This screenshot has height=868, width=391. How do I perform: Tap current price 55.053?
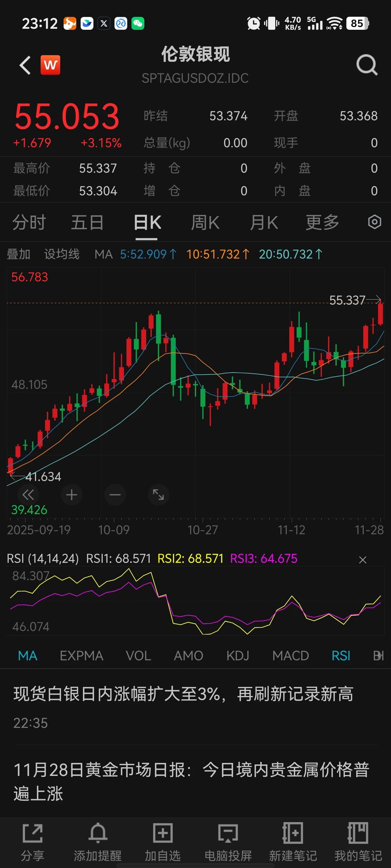coord(67,117)
